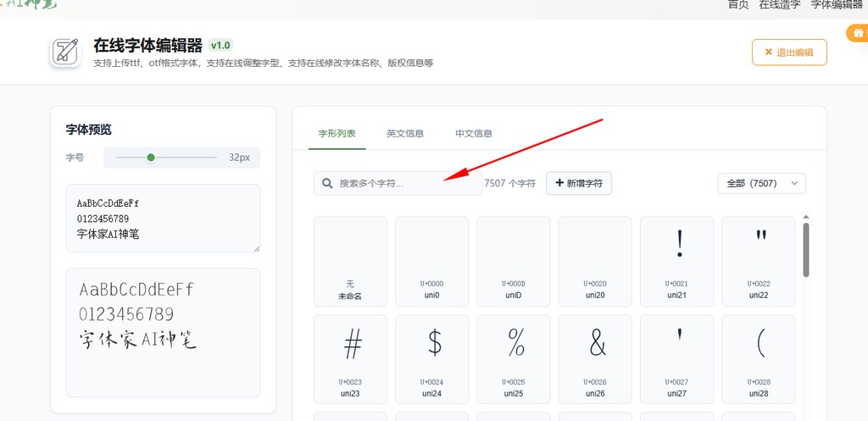The width and height of the screenshot is (868, 421).
Task: Click the rendered font preview box
Action: (x=163, y=333)
